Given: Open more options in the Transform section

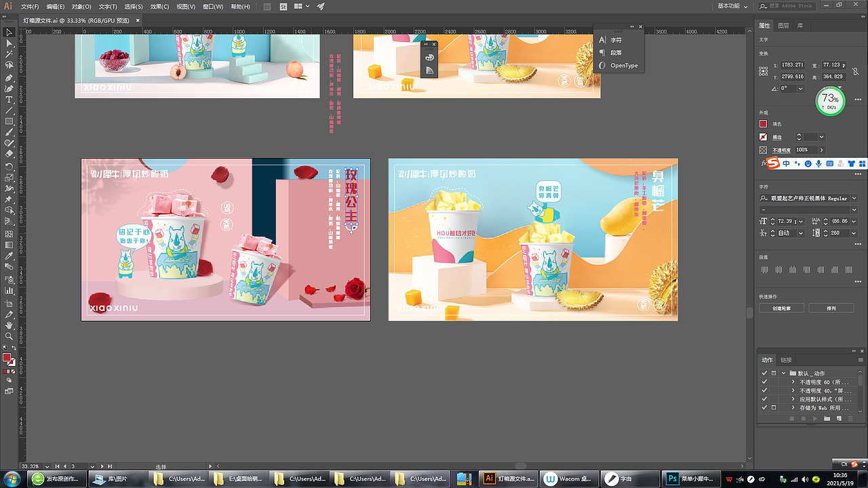Looking at the screenshot, I should point(859,100).
